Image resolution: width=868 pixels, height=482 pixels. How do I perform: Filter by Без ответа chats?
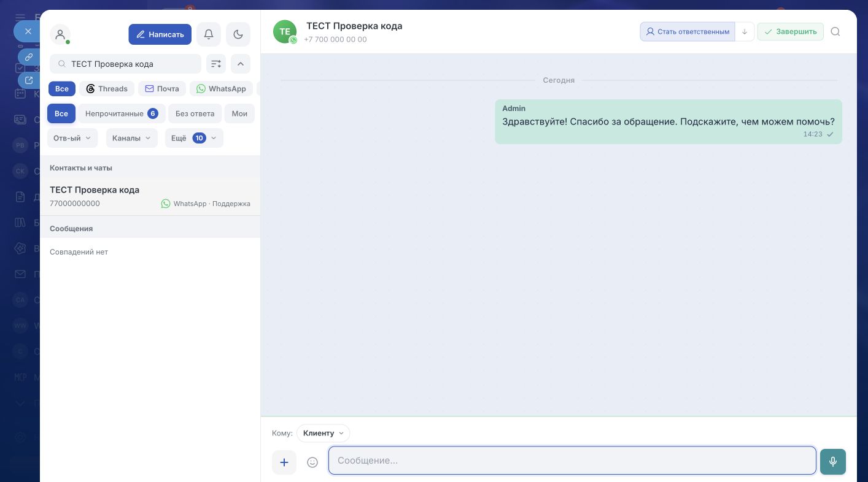coord(195,113)
